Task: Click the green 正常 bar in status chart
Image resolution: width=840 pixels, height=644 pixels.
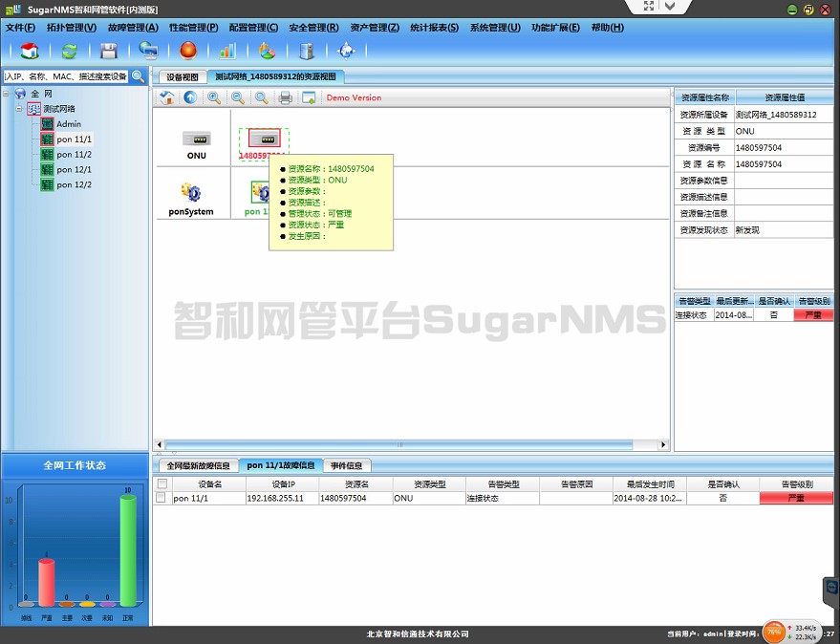Action: point(128,550)
